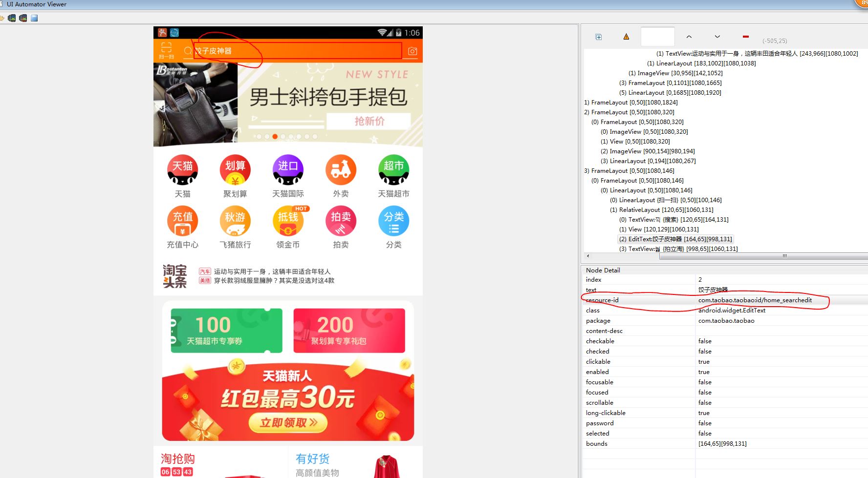
Task: Select the 男士斜挎包手提包 banner image
Action: pyautogui.click(x=288, y=104)
